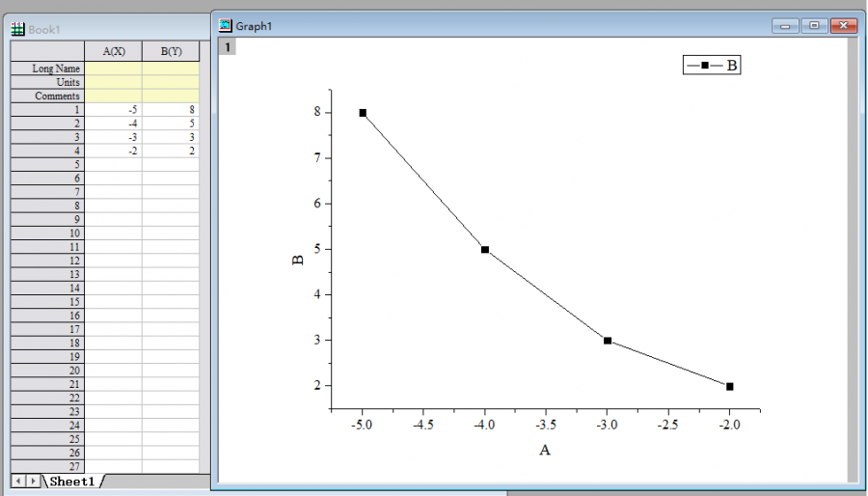Click the Comments cell of column A

click(114, 96)
